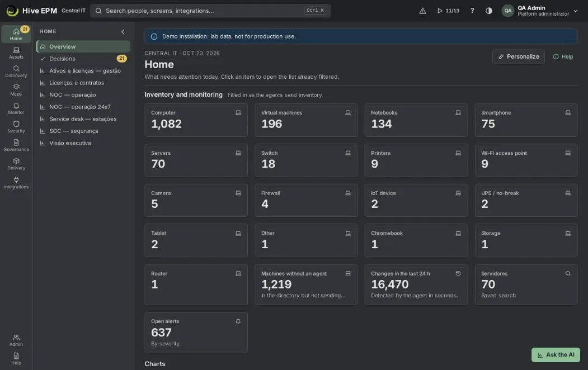The height and width of the screenshot is (370, 588).
Task: Open the Wi-Fi access point card
Action: 526,160
